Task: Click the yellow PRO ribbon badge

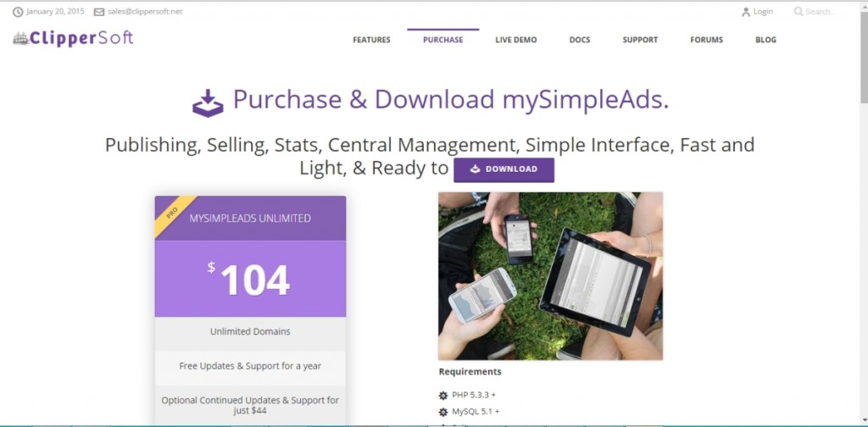Action: point(174,214)
